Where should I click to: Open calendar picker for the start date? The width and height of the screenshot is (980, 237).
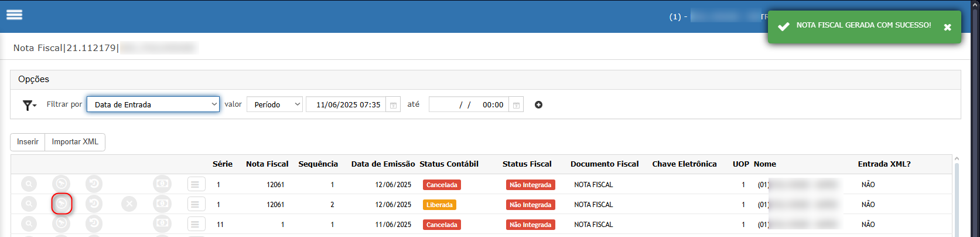click(394, 104)
